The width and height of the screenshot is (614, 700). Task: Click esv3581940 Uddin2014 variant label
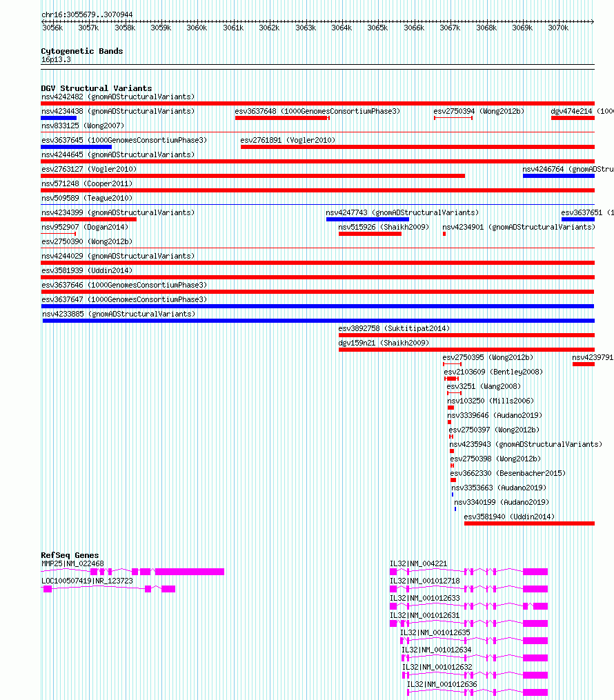coord(509,517)
